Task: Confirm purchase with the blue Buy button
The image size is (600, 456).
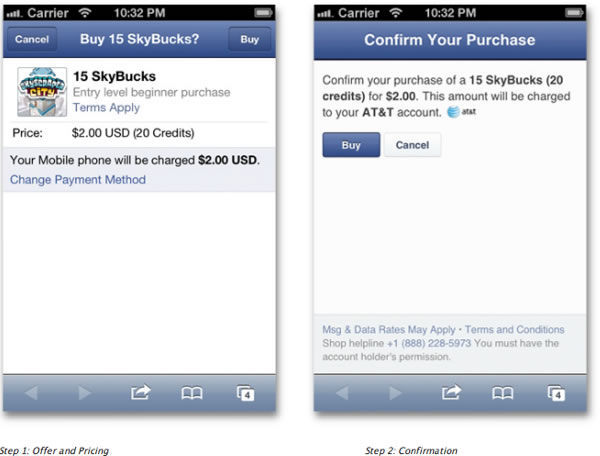Action: coord(351,145)
